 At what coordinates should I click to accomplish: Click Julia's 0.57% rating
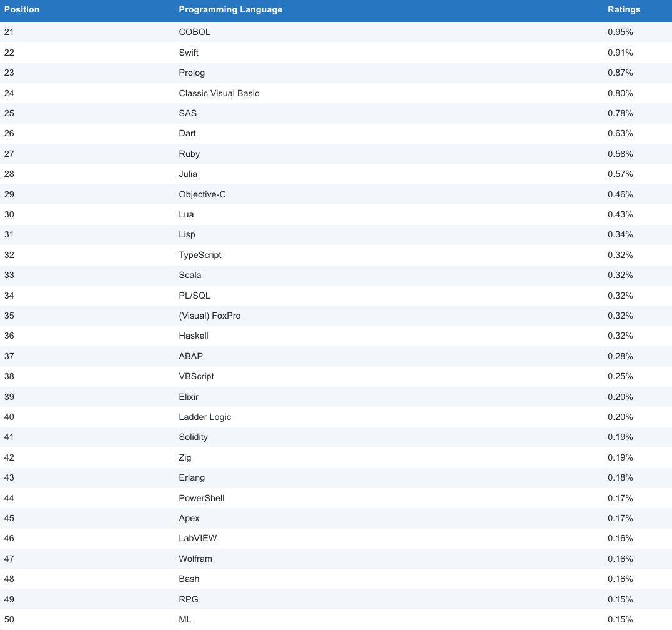coord(620,174)
